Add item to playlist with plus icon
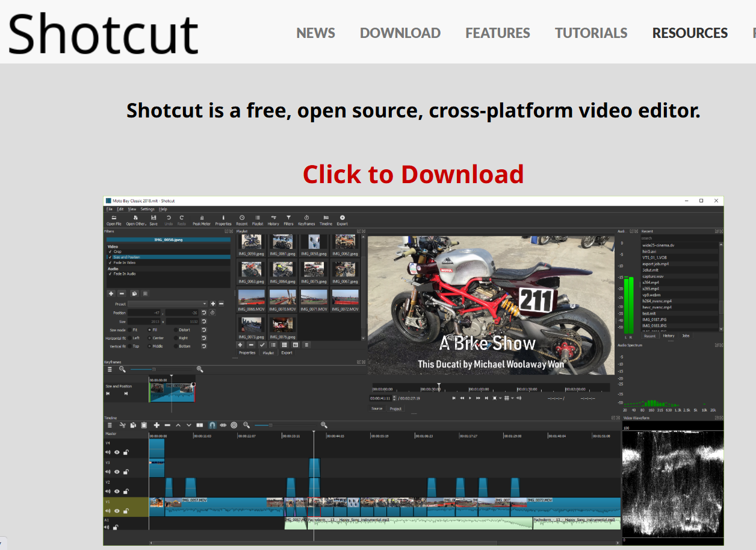Screen dimensions: 756x550 (x=240, y=345)
